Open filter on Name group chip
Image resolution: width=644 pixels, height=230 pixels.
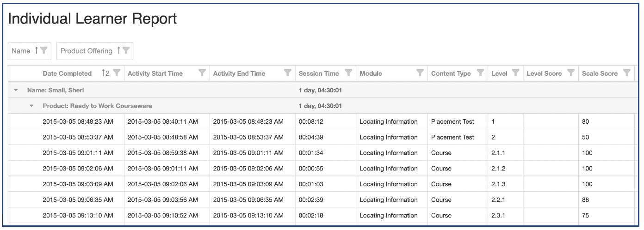tap(44, 51)
